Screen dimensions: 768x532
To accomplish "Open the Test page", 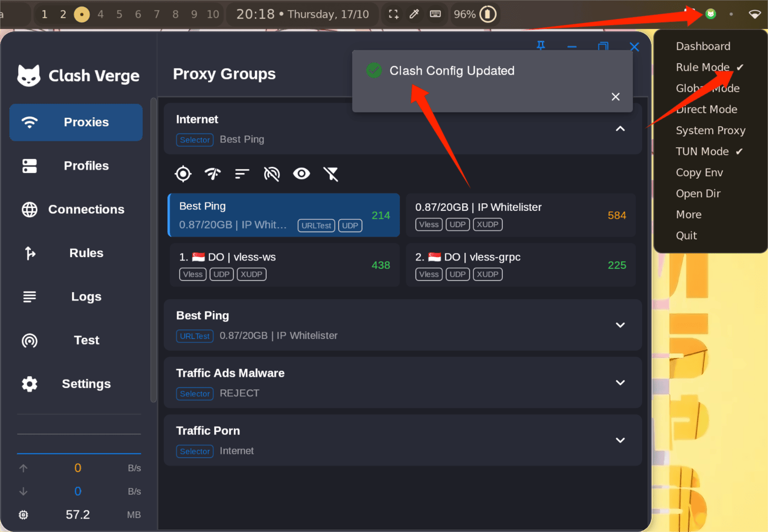I will click(76, 340).
